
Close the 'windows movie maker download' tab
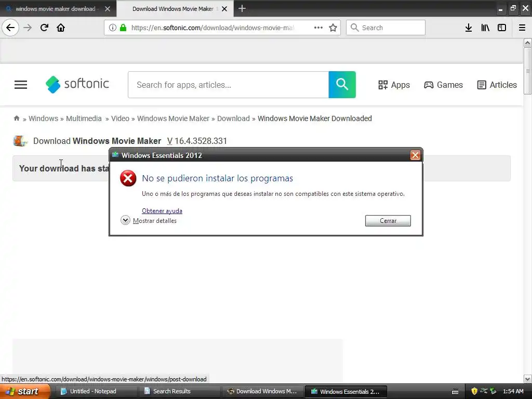(108, 9)
